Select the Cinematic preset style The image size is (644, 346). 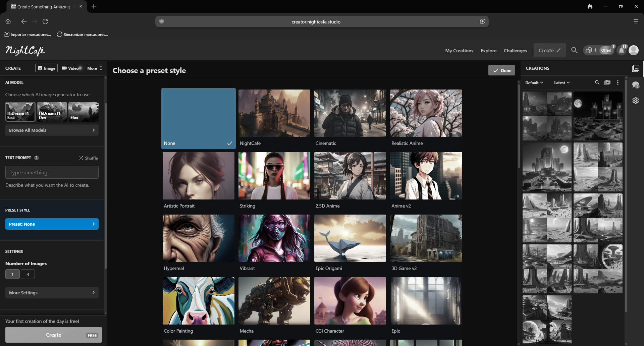point(350,113)
